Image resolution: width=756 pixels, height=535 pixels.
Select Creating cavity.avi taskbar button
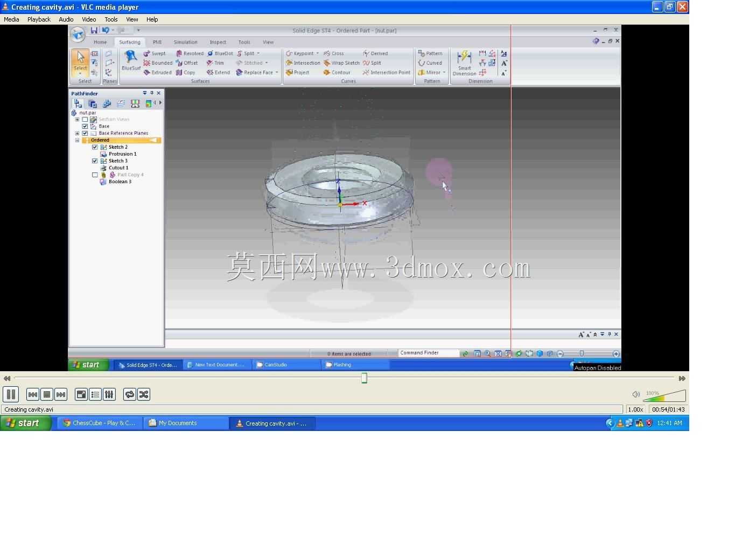(272, 423)
